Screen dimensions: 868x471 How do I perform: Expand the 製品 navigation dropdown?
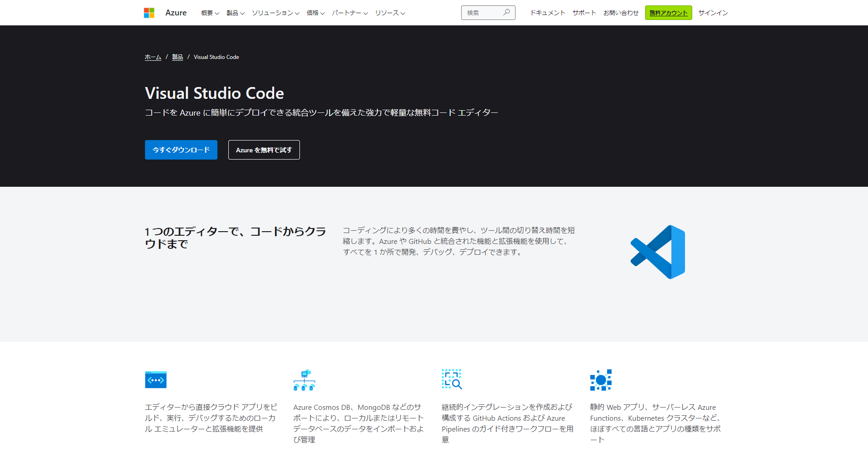point(236,13)
